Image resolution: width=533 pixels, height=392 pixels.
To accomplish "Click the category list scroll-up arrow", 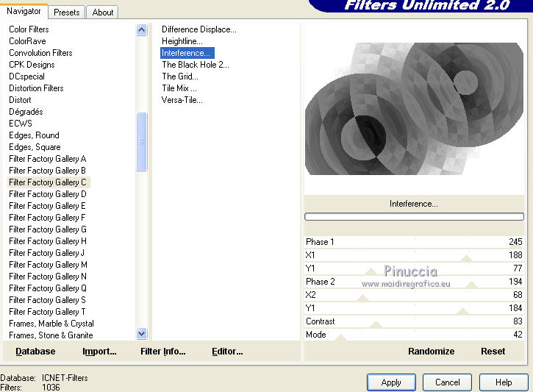I will [x=141, y=30].
